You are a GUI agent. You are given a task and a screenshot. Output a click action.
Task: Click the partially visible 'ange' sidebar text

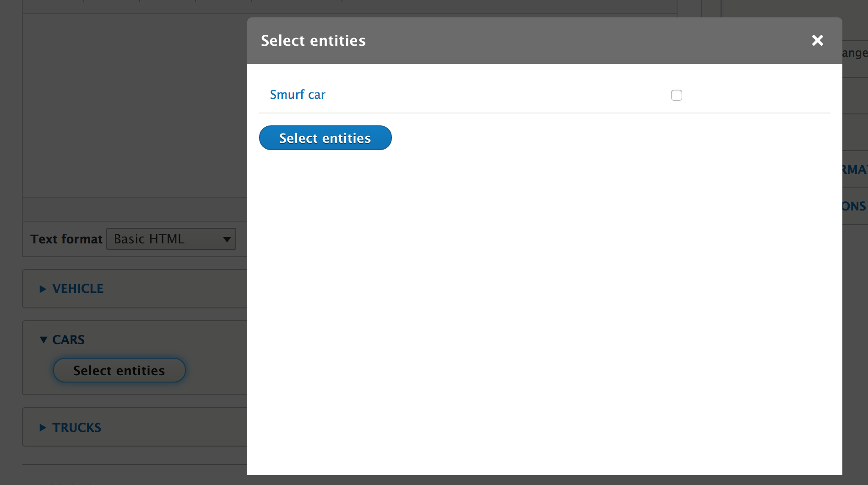pos(854,53)
